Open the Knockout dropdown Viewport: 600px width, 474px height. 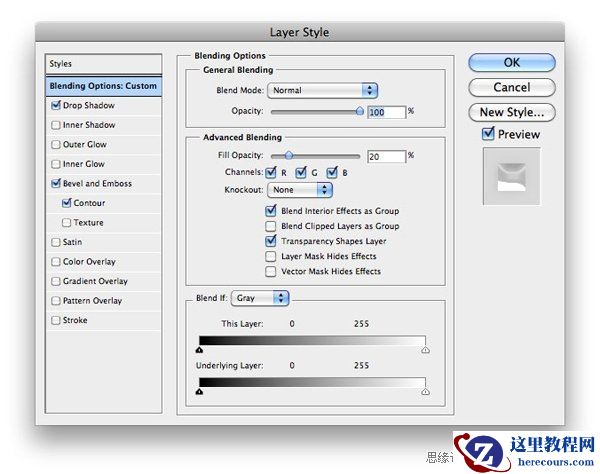click(300, 190)
